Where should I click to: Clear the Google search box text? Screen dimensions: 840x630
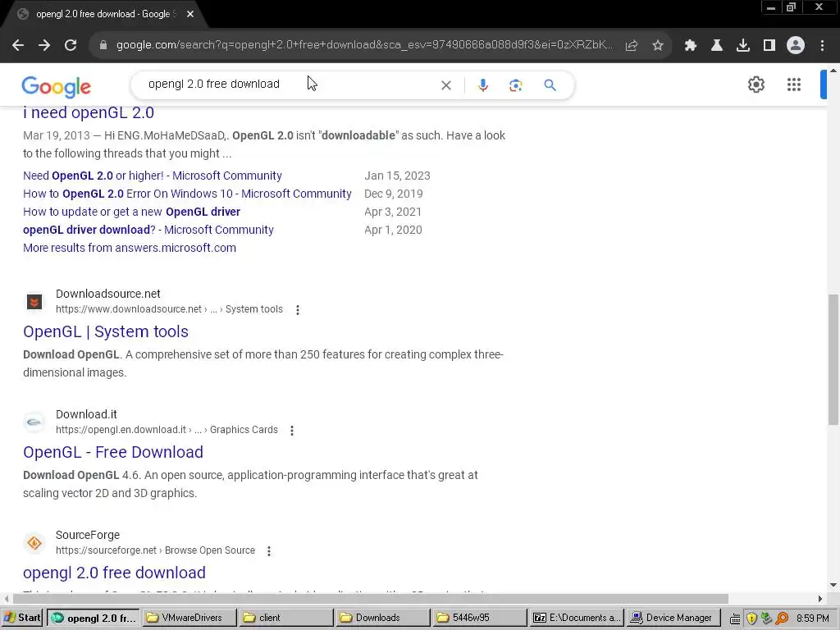coord(445,85)
